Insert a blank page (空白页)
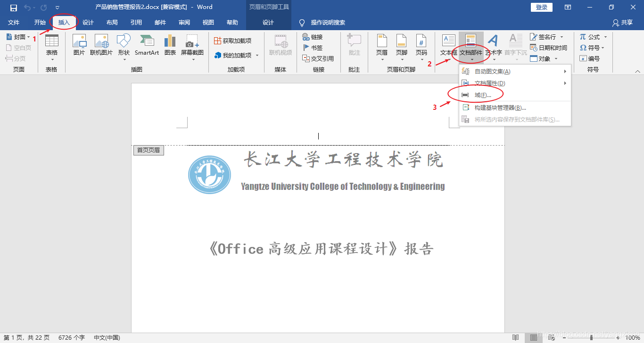Screen dimensions: 644x343 coord(18,48)
